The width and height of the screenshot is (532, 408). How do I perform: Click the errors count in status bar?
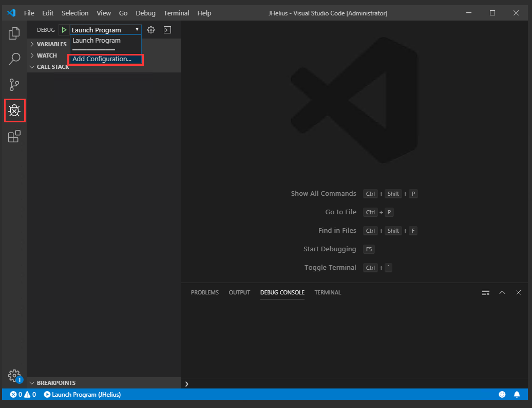point(16,395)
